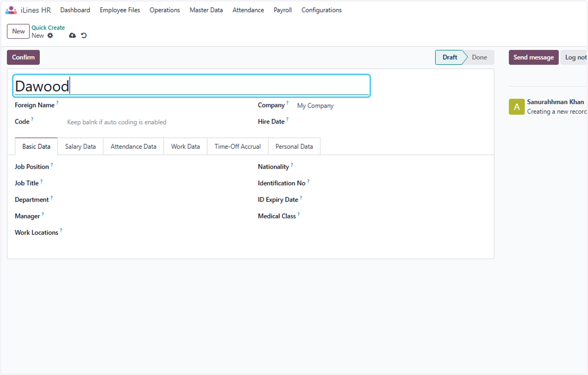Open the Operations menu
This screenshot has height=375, width=588.
[165, 10]
